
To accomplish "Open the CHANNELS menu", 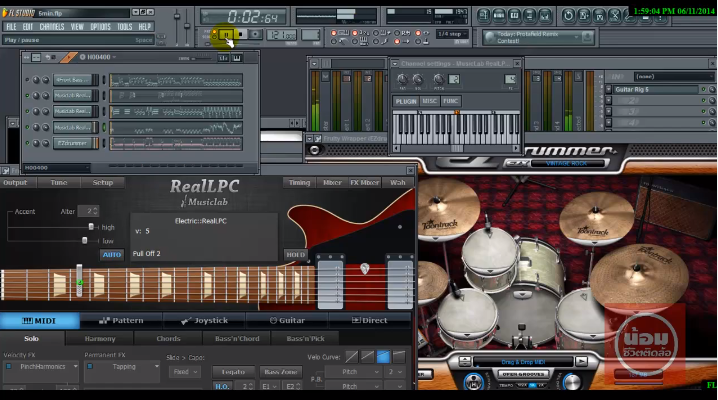I will click(52, 27).
